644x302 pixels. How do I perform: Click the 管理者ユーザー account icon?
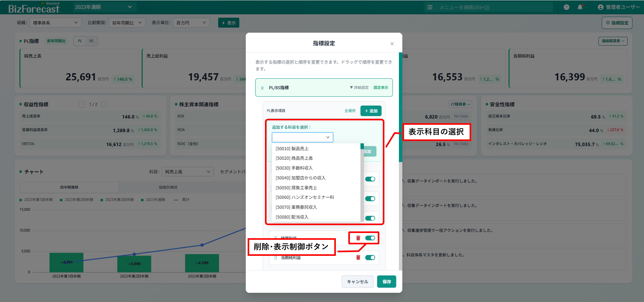[600, 7]
